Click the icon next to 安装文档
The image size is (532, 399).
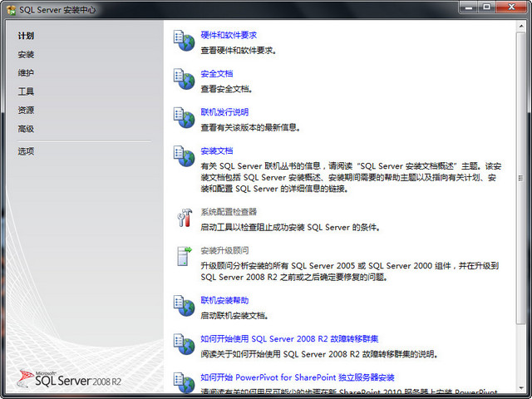coord(184,155)
